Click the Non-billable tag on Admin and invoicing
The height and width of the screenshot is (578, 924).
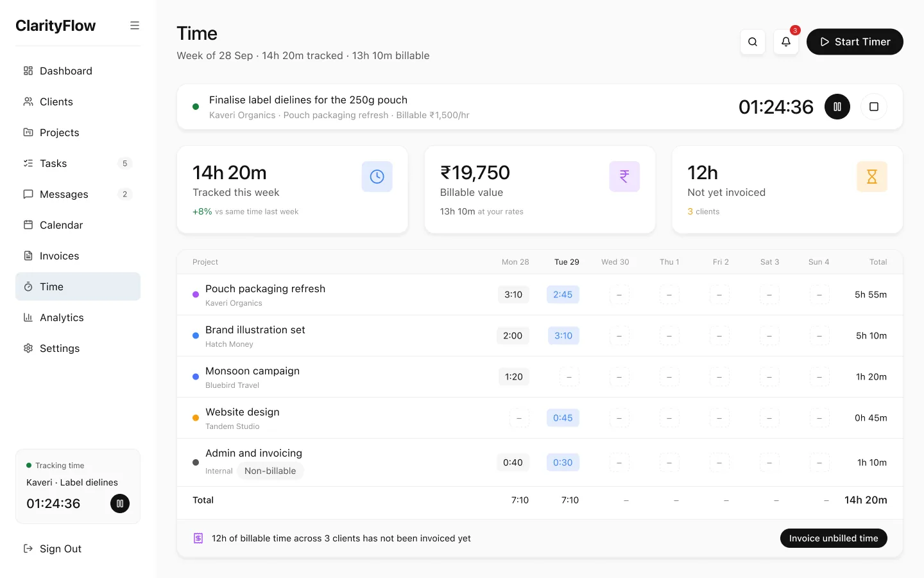click(x=270, y=471)
